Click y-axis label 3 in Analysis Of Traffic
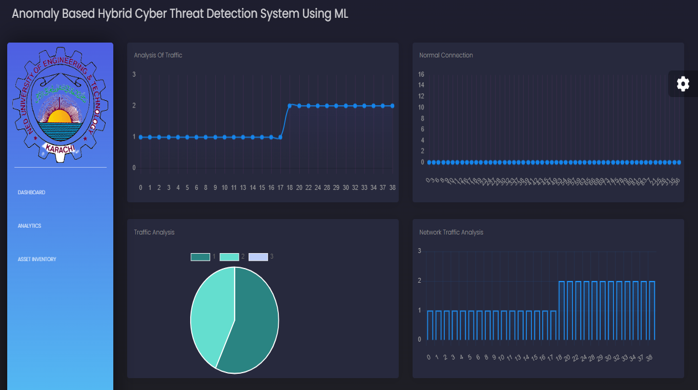 (134, 75)
